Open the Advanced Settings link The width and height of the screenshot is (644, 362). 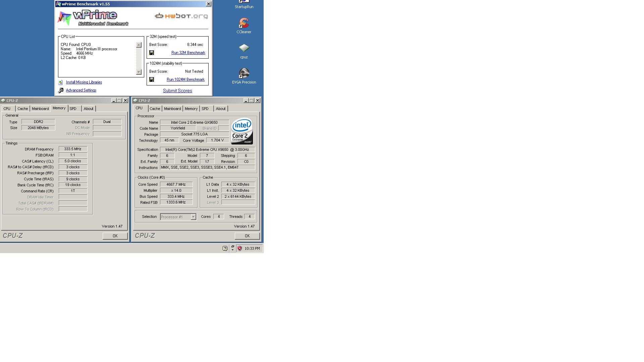point(81,90)
